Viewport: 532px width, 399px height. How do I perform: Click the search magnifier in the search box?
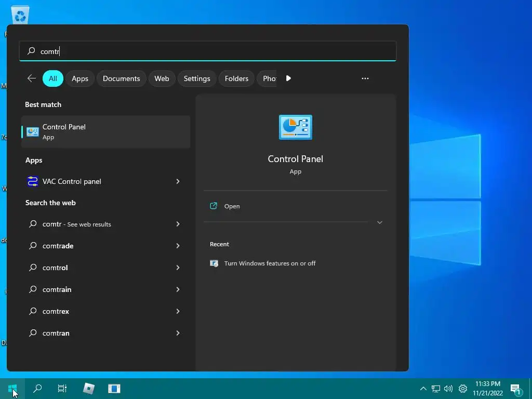click(x=31, y=51)
